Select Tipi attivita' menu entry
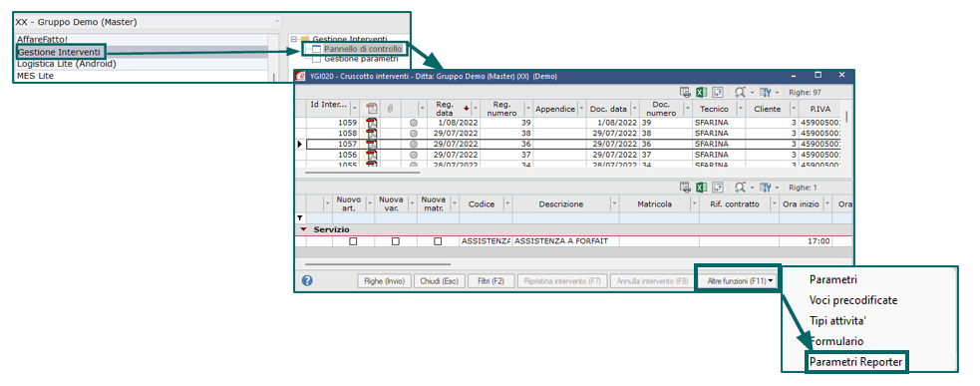Image resolution: width=980 pixels, height=386 pixels. click(x=837, y=321)
